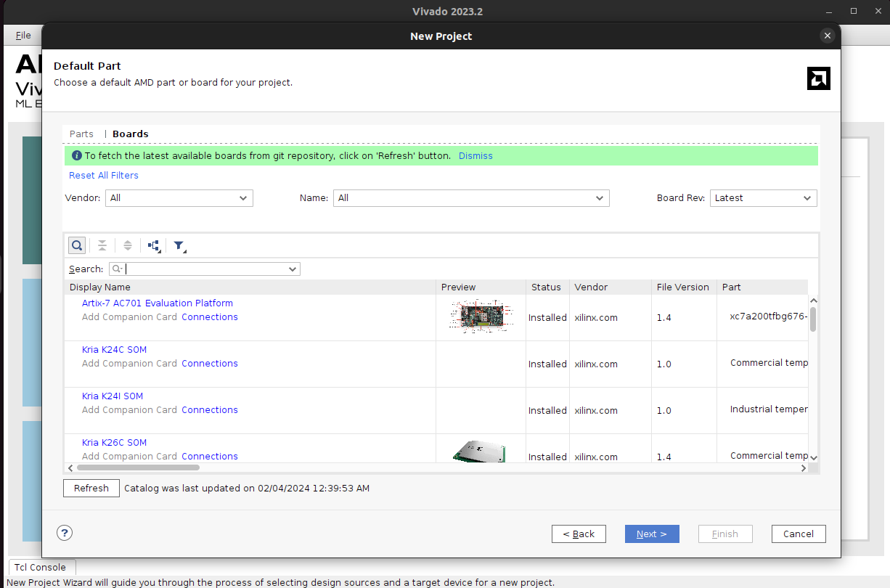Open Connections for Artix-7 AC701

[x=210, y=317]
